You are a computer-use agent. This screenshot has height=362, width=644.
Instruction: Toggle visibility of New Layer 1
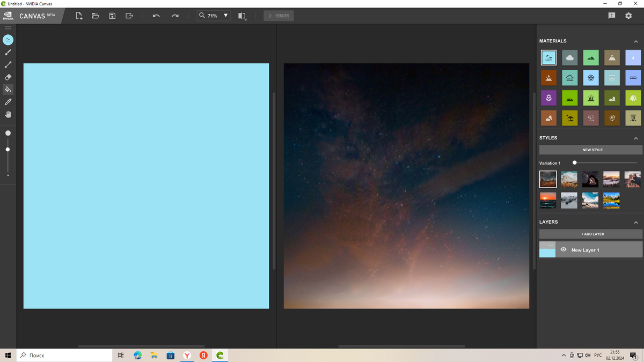[x=563, y=249]
